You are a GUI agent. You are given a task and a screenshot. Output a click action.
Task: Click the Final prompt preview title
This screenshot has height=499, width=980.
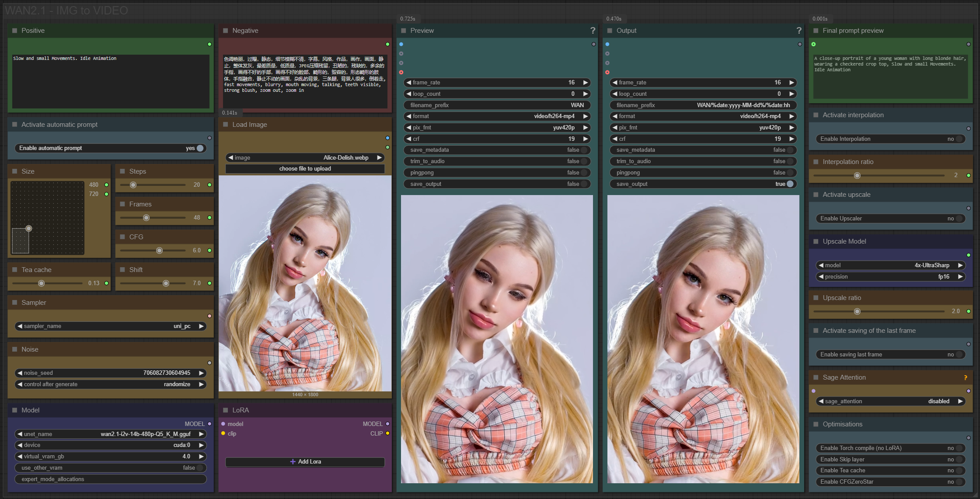click(853, 31)
